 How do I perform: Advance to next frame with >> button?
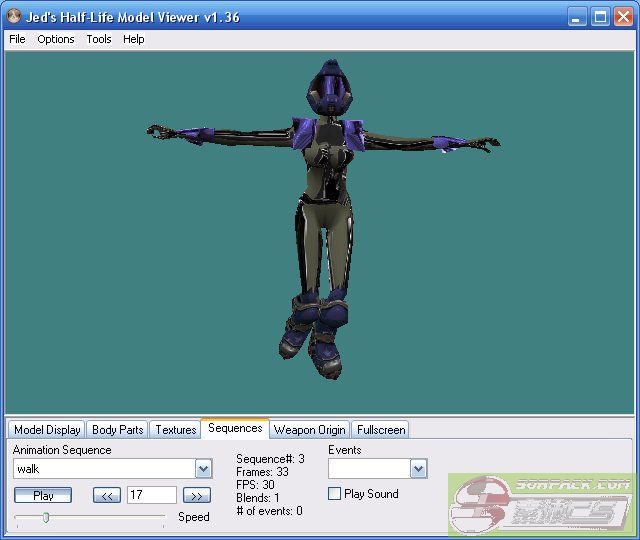point(197,495)
